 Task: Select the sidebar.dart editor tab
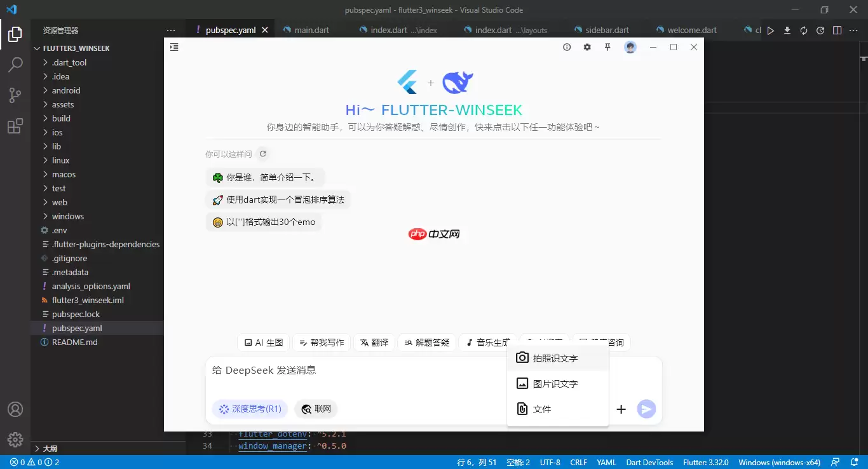coord(601,29)
